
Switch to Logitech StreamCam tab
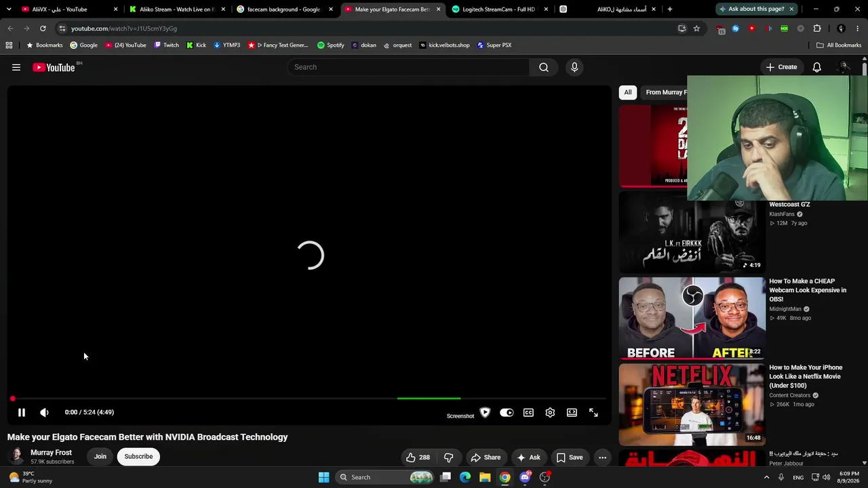point(498,9)
